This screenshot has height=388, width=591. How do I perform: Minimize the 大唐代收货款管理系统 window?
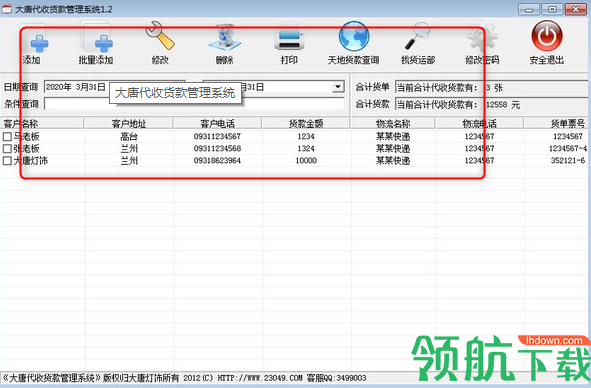[x=529, y=9]
